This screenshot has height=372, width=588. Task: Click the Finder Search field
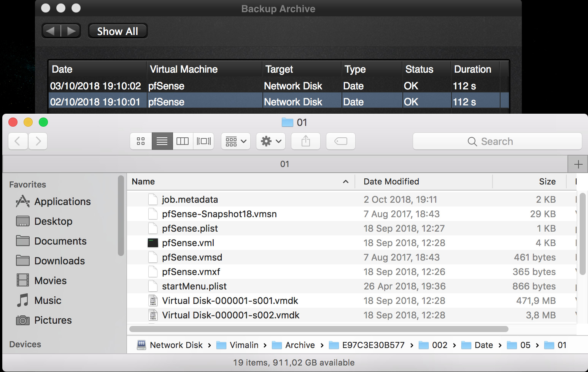pos(497,141)
